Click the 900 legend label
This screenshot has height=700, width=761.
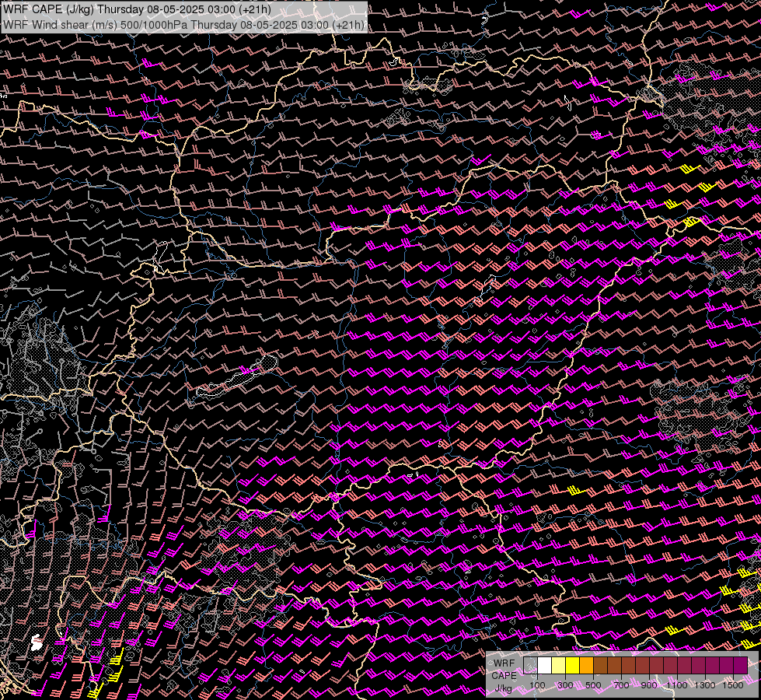(649, 685)
